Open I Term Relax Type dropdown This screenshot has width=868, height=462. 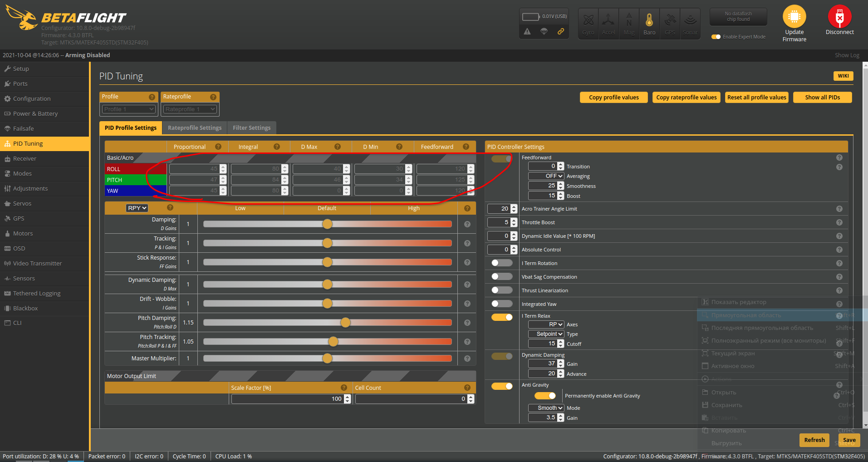[x=546, y=334]
